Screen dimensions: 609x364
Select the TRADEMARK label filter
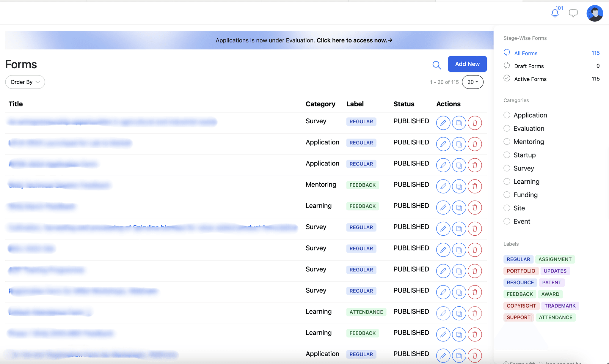560,305
